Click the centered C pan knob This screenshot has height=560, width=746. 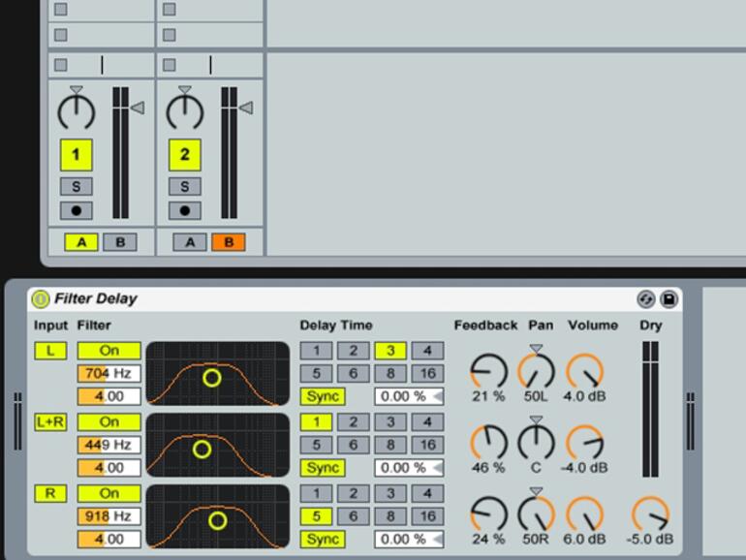tap(536, 443)
